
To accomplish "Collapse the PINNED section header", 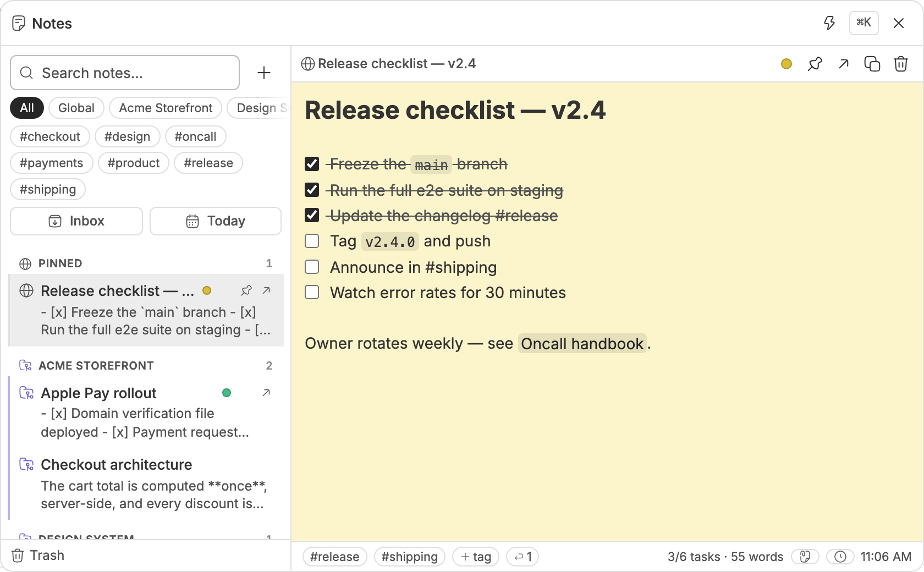I will click(146, 263).
